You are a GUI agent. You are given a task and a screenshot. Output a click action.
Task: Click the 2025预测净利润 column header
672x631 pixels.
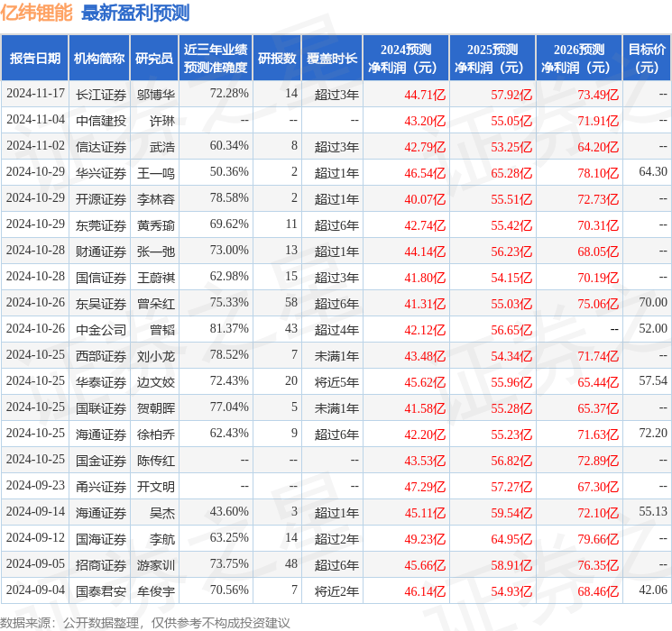492,59
